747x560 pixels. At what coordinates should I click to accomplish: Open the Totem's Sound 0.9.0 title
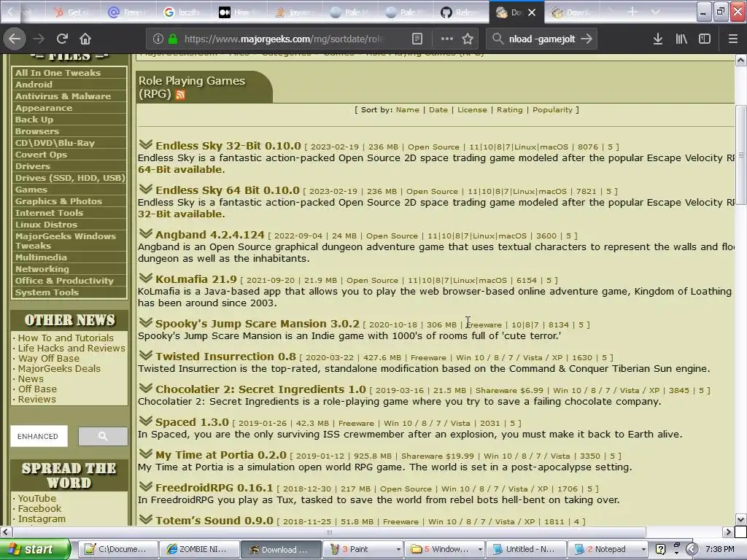(214, 521)
